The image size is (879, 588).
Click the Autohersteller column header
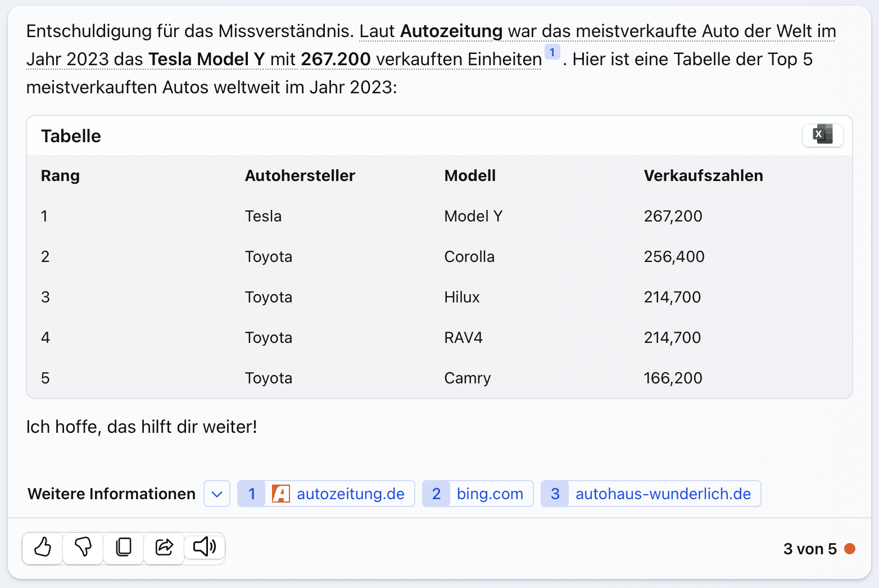(x=300, y=175)
